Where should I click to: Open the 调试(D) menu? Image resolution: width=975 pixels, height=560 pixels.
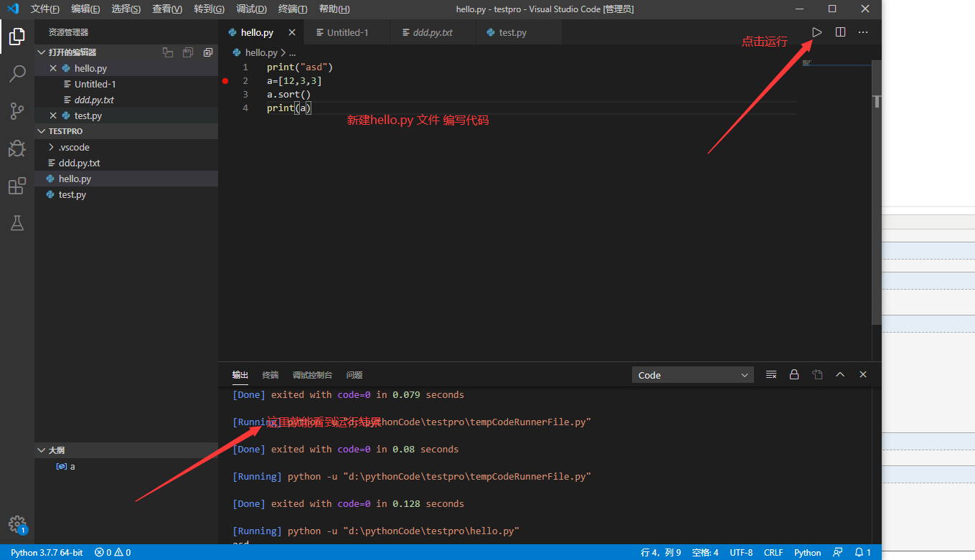(251, 9)
